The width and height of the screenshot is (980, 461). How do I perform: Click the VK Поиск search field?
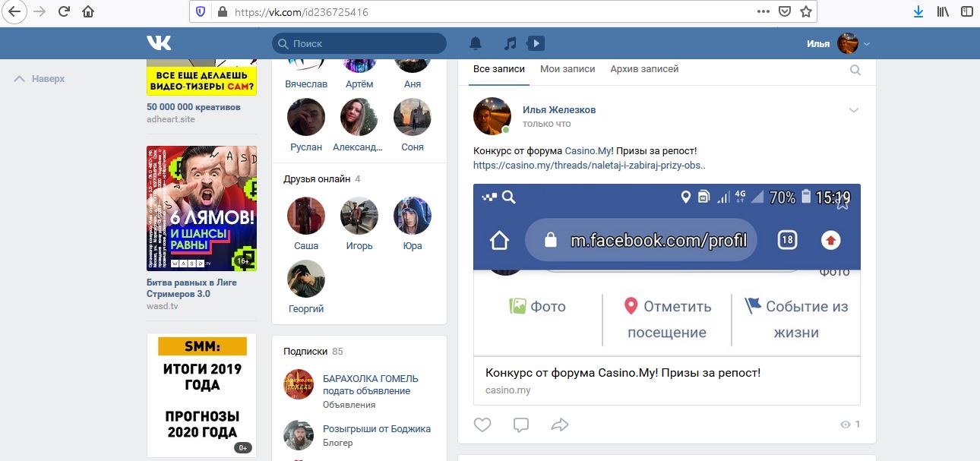point(365,44)
